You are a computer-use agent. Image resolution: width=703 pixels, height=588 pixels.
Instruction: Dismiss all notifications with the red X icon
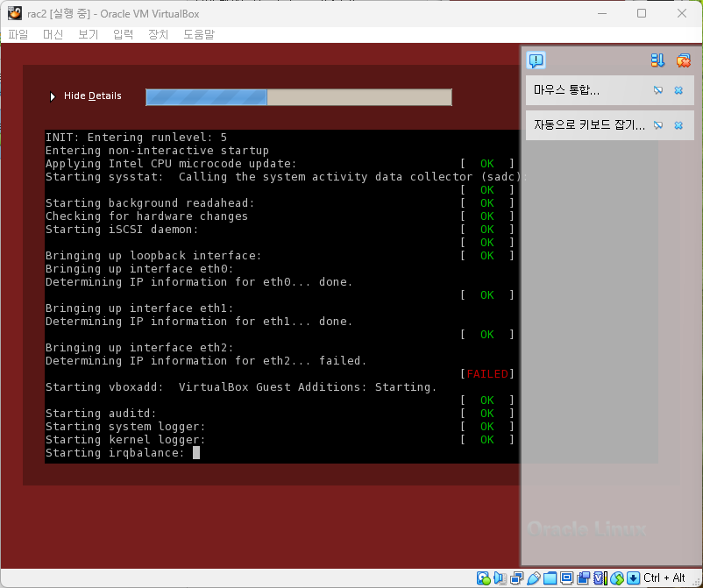pos(684,60)
